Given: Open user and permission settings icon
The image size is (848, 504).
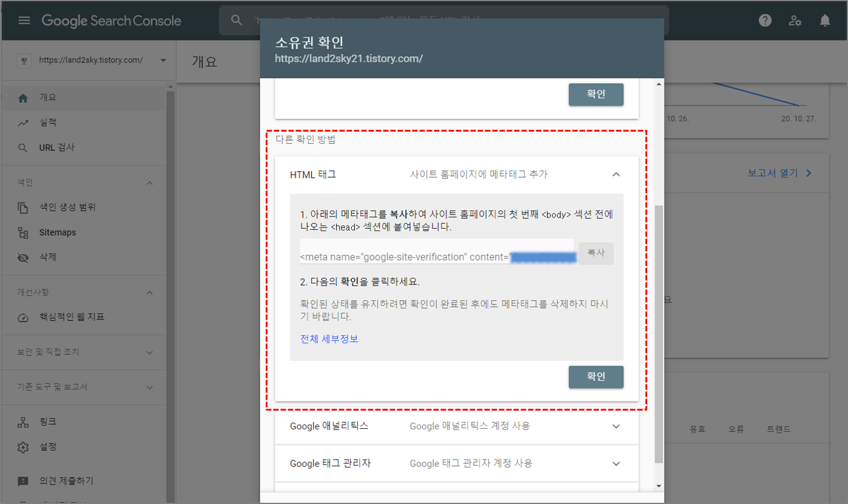Looking at the screenshot, I should [x=795, y=21].
